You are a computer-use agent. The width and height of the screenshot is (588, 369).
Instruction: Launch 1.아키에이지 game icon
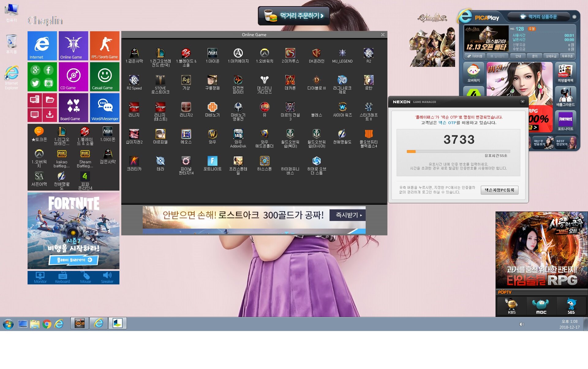point(238,55)
